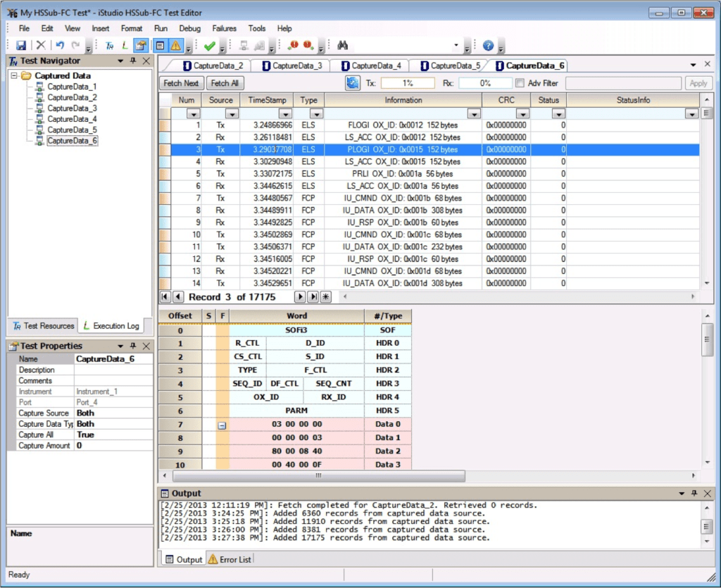Click the Delete X icon in toolbar
721x588 pixels.
[x=41, y=46]
